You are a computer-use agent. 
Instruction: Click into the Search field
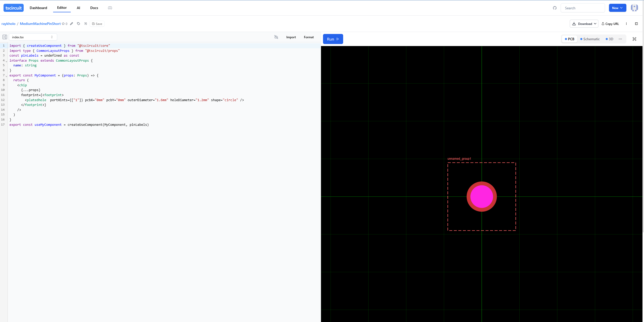pos(583,8)
